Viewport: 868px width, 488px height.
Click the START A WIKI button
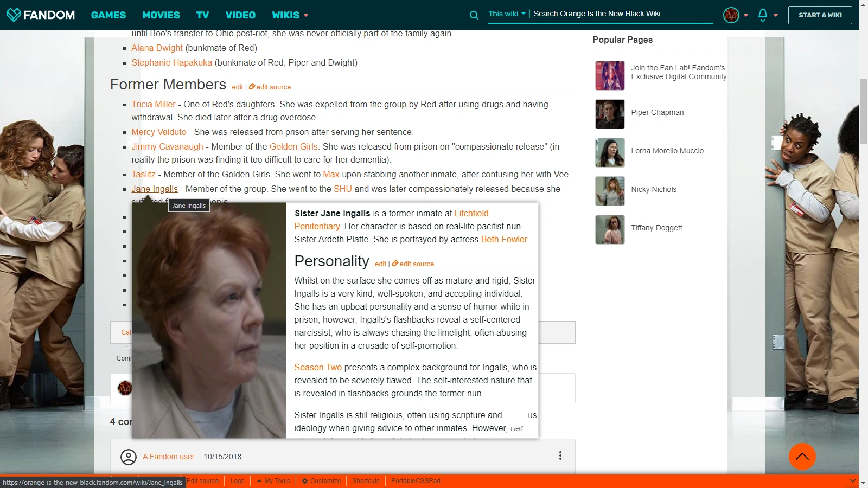coord(820,15)
